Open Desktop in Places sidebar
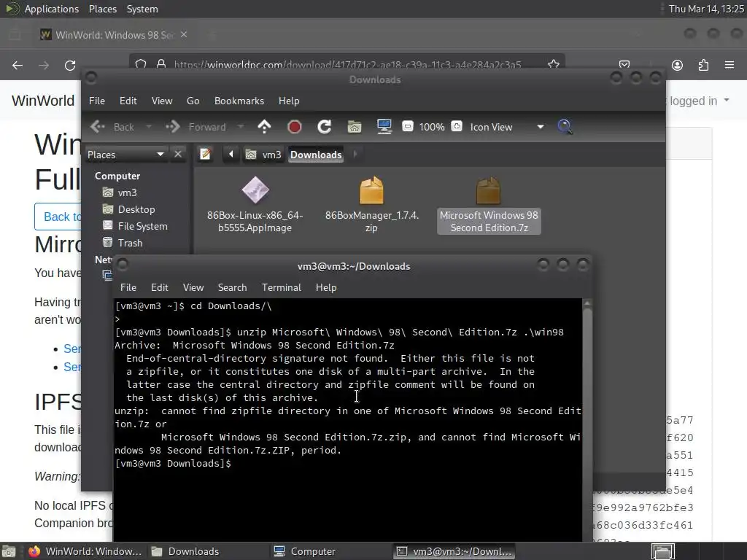The image size is (747, 560). point(128,209)
